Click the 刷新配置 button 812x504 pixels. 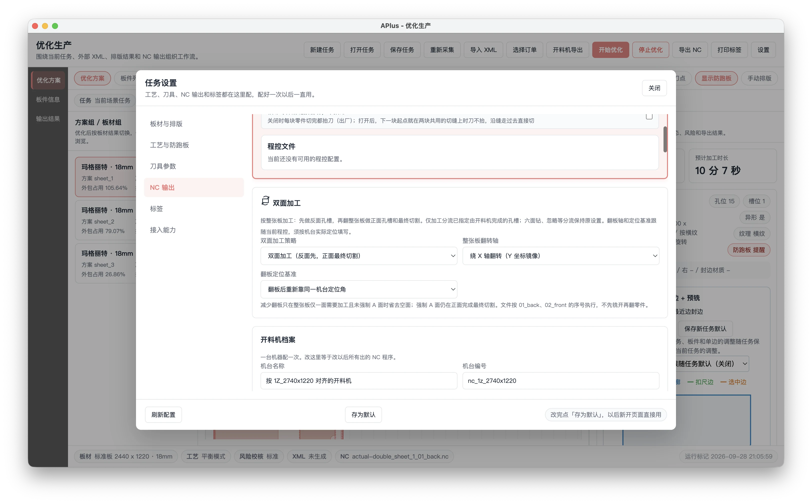(163, 414)
